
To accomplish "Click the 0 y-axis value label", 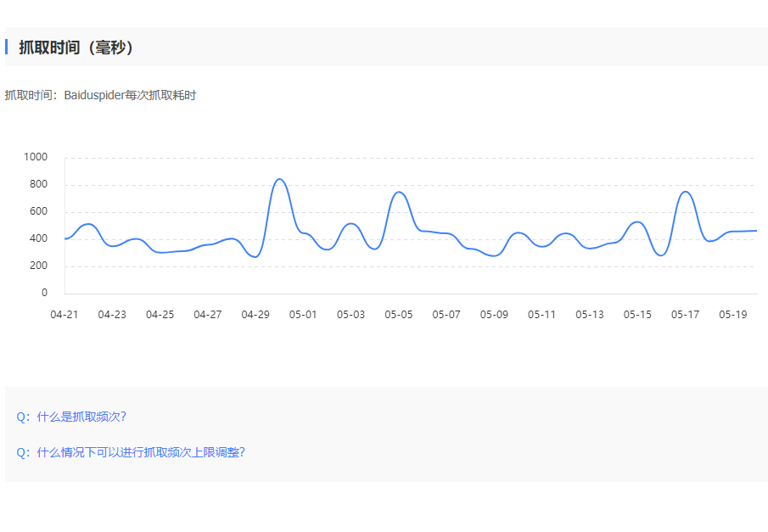I will tap(45, 293).
